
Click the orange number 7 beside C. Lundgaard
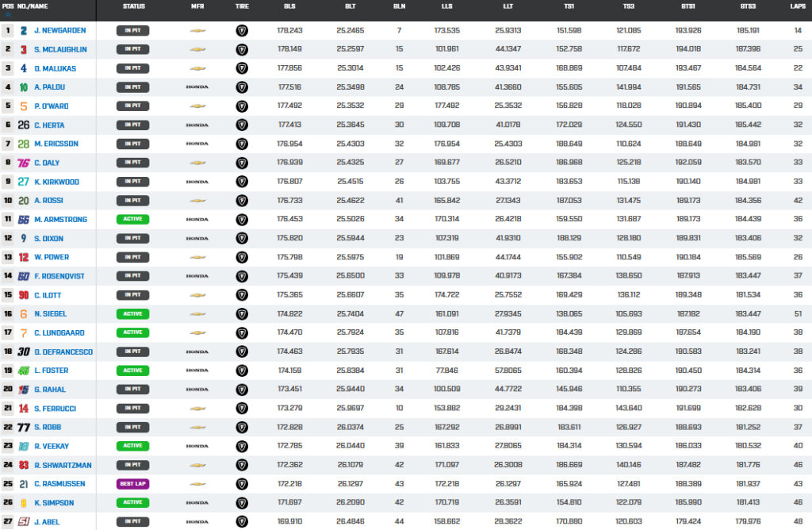(x=23, y=332)
